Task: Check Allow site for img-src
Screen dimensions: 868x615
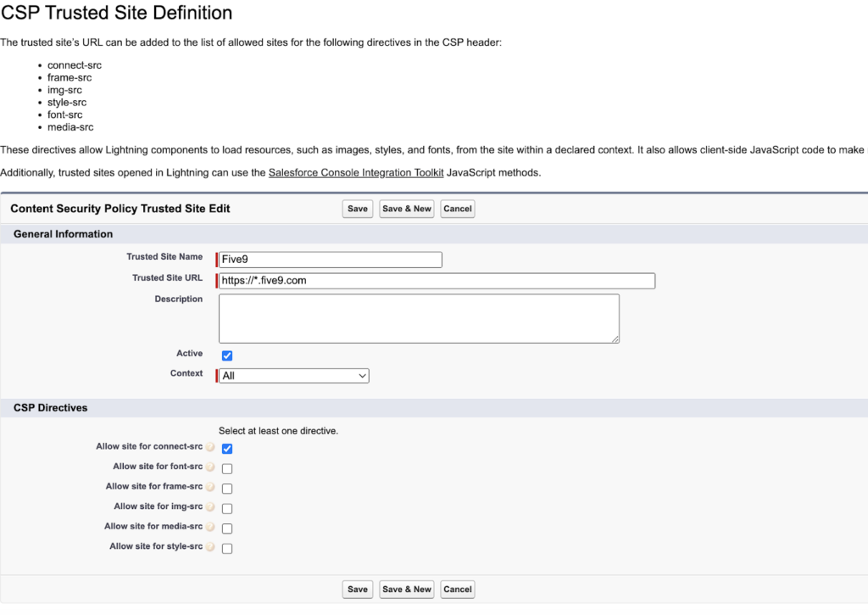Action: point(227,509)
